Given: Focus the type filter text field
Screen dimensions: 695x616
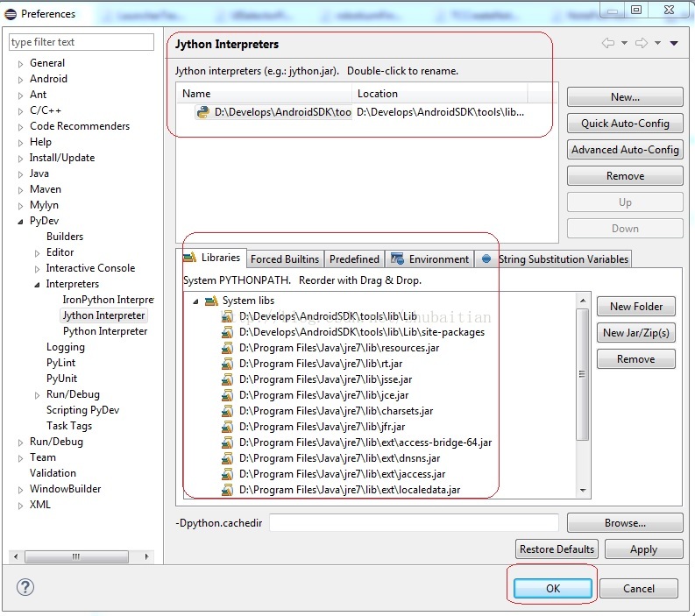Looking at the screenshot, I should pos(82,42).
